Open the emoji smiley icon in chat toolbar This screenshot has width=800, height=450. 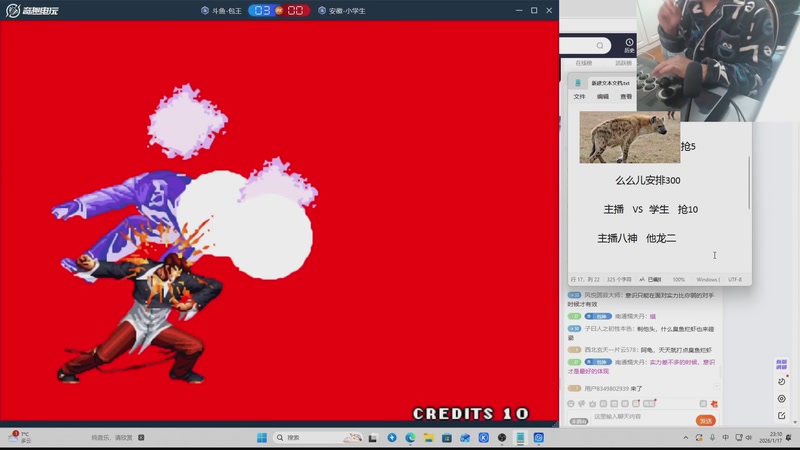click(x=571, y=404)
